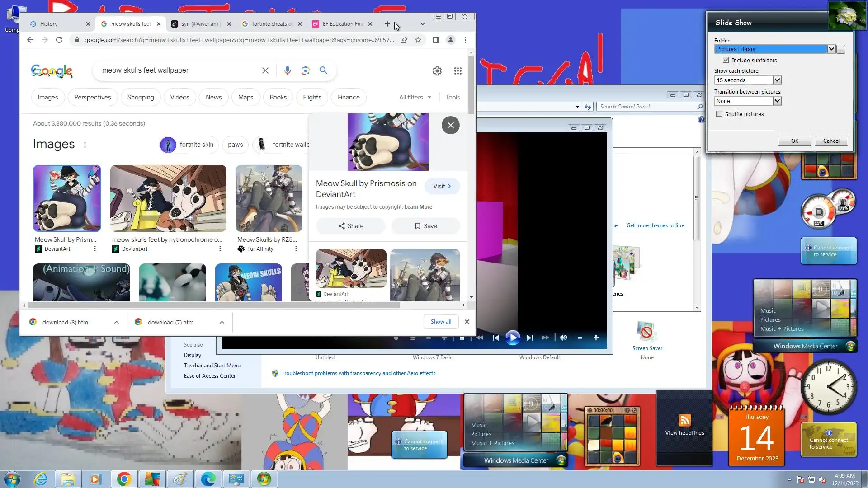Open Transition between pictures dropdown
Viewport: 868px width, 488px height.
click(x=777, y=101)
